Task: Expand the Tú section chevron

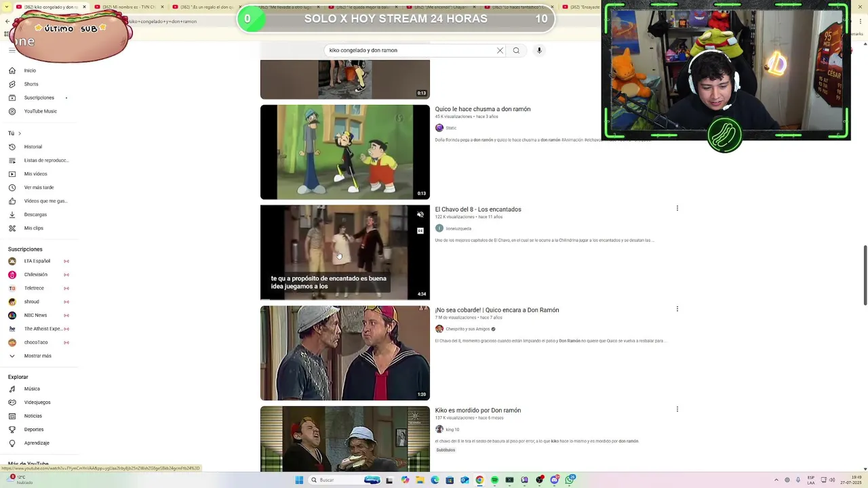Action: click(19, 134)
